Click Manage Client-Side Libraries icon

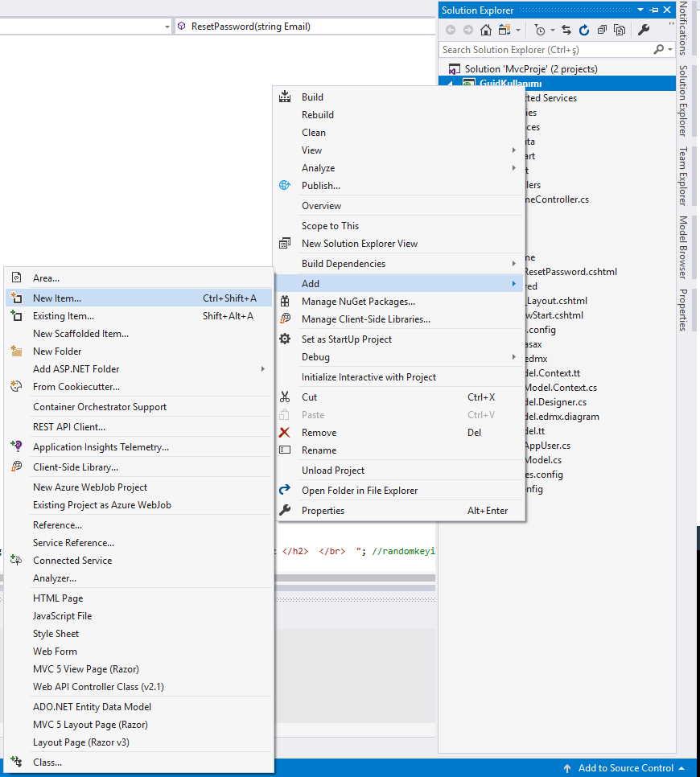point(285,319)
